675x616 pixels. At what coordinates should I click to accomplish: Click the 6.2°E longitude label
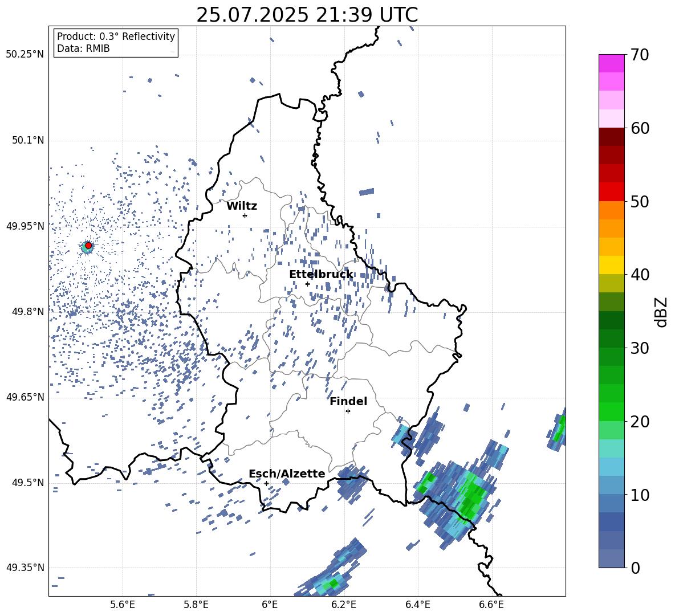point(344,605)
